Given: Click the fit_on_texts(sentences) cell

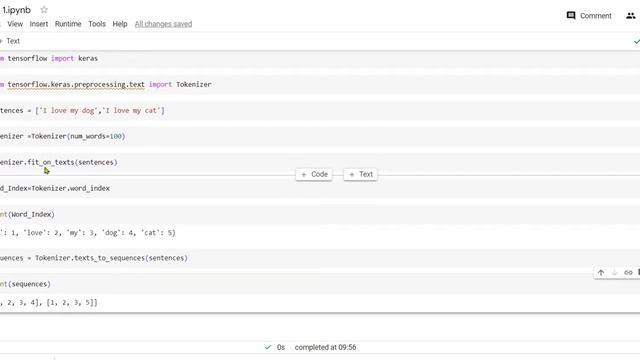Looking at the screenshot, I should [320, 162].
